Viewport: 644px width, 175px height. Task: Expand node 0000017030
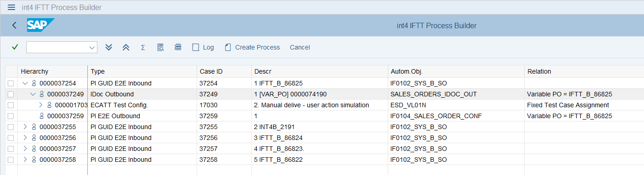pos(41,105)
